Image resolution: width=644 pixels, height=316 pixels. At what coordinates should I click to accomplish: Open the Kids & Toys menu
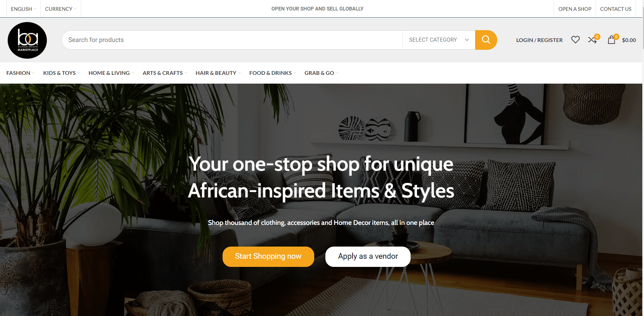(62, 73)
